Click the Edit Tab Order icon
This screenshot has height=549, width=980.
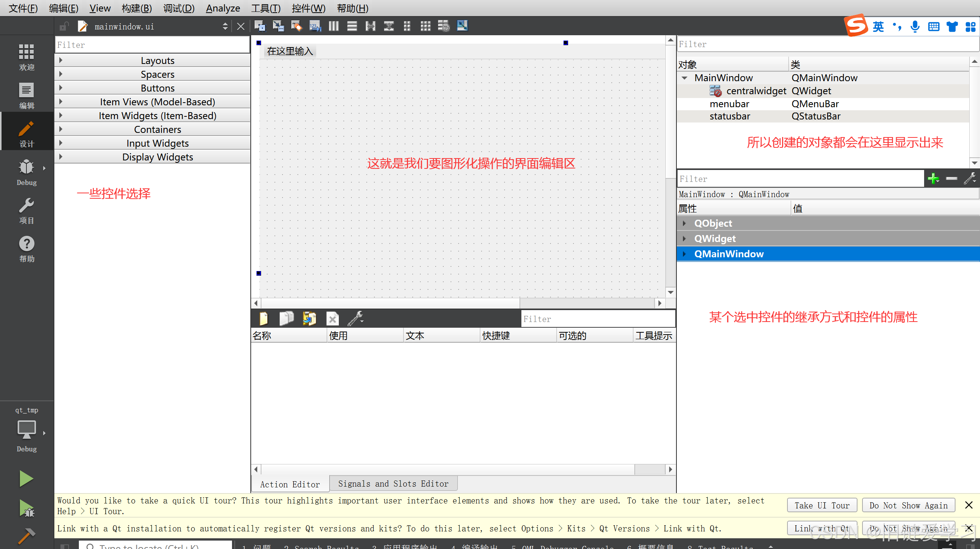(315, 26)
